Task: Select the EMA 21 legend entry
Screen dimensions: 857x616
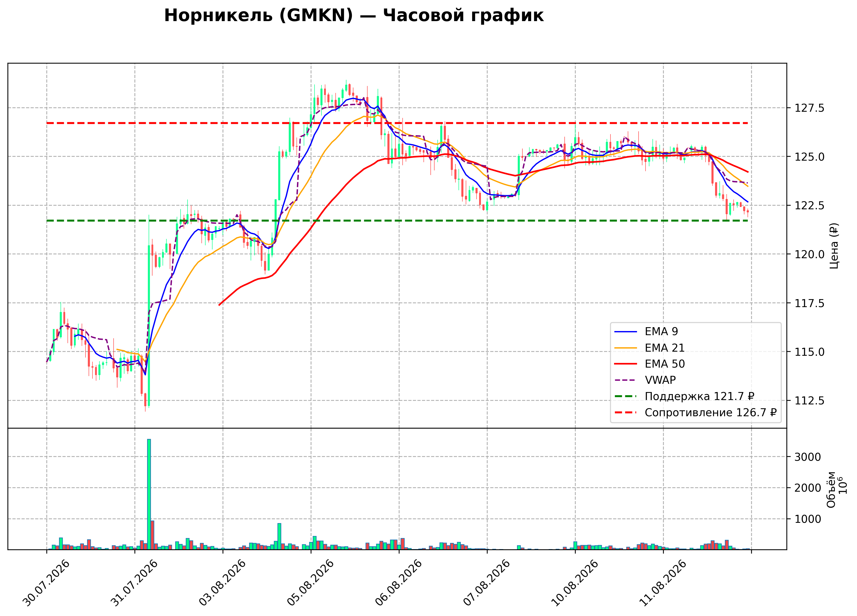Action: tap(650, 348)
